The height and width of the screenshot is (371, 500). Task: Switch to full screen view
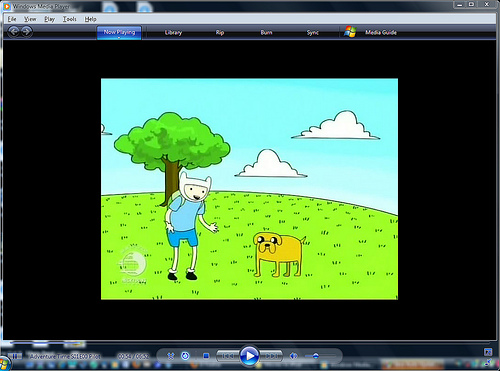tap(488, 352)
